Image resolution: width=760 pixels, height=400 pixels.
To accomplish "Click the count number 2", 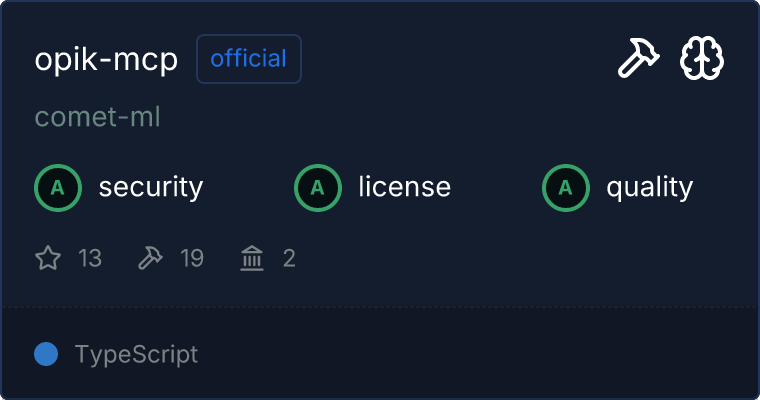I will click(x=289, y=259).
